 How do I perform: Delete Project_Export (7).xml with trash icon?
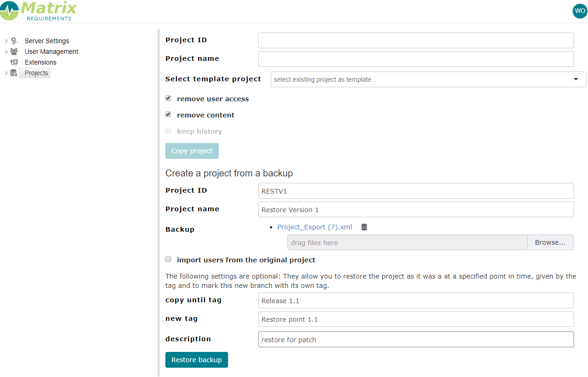(x=364, y=227)
